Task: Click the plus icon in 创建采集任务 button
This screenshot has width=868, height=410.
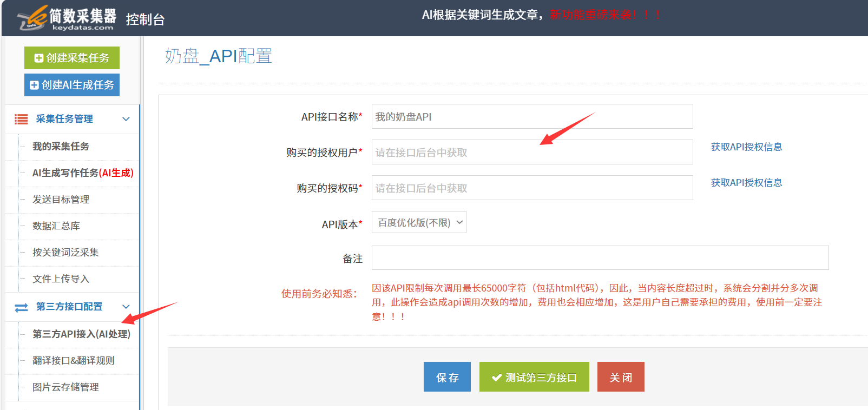Action: click(x=39, y=58)
